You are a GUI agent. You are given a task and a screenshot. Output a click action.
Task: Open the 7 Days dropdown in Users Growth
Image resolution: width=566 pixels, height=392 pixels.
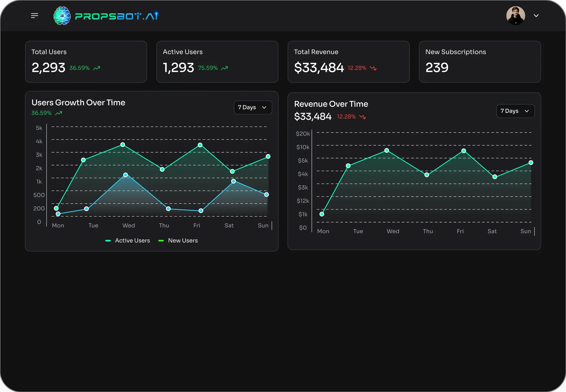click(x=253, y=107)
